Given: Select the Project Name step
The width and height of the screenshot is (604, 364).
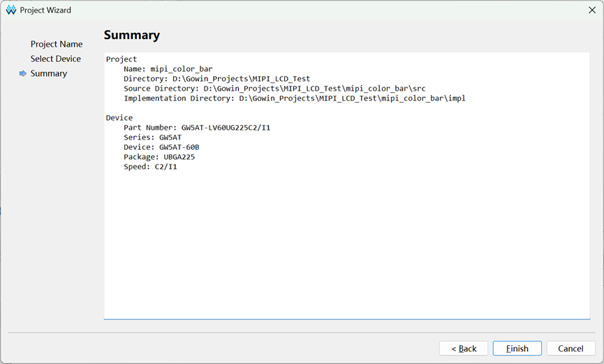Looking at the screenshot, I should 57,44.
